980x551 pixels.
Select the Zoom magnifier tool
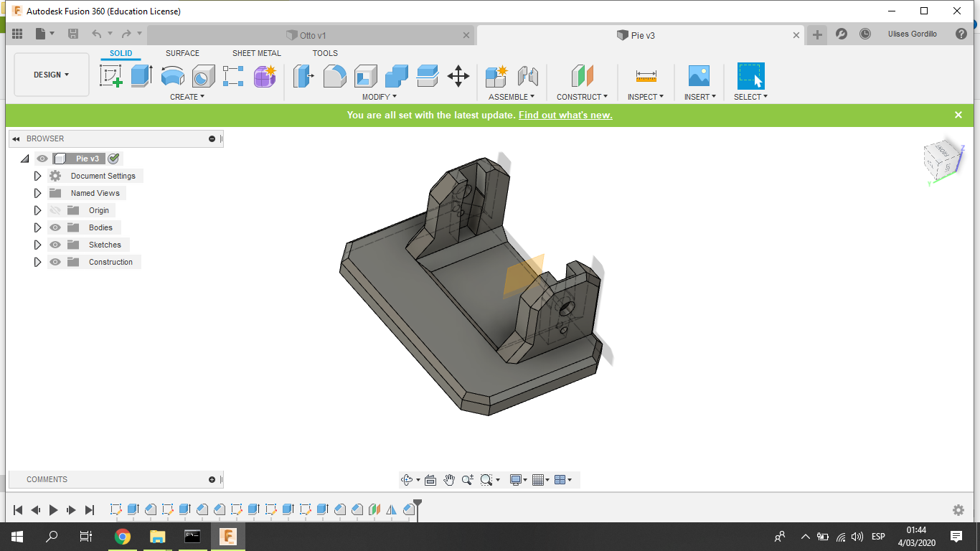pyautogui.click(x=468, y=480)
